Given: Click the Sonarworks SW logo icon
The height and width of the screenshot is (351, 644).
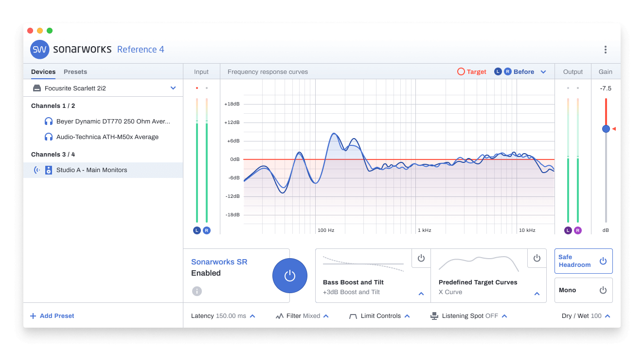Looking at the screenshot, I should tap(40, 50).
